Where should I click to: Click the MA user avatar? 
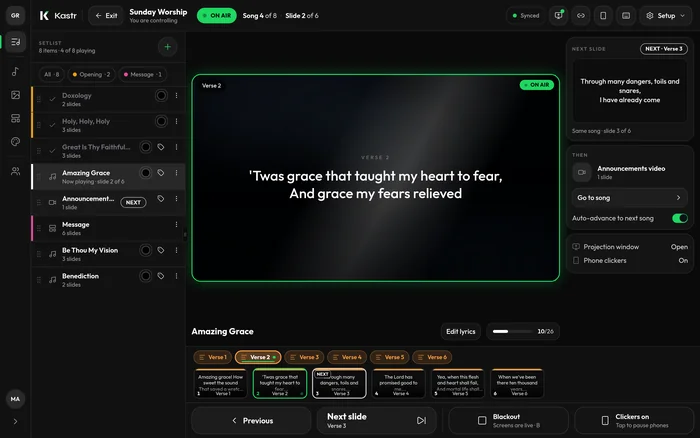coord(15,399)
